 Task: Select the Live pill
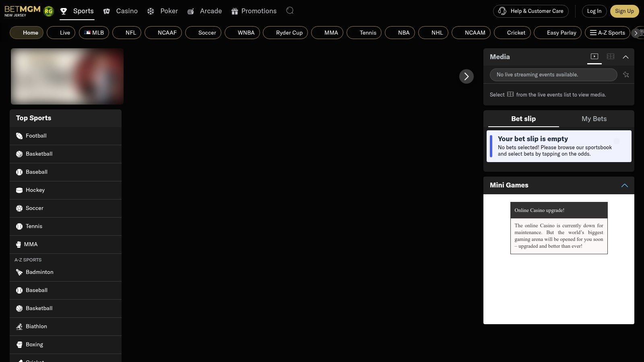coord(61,33)
